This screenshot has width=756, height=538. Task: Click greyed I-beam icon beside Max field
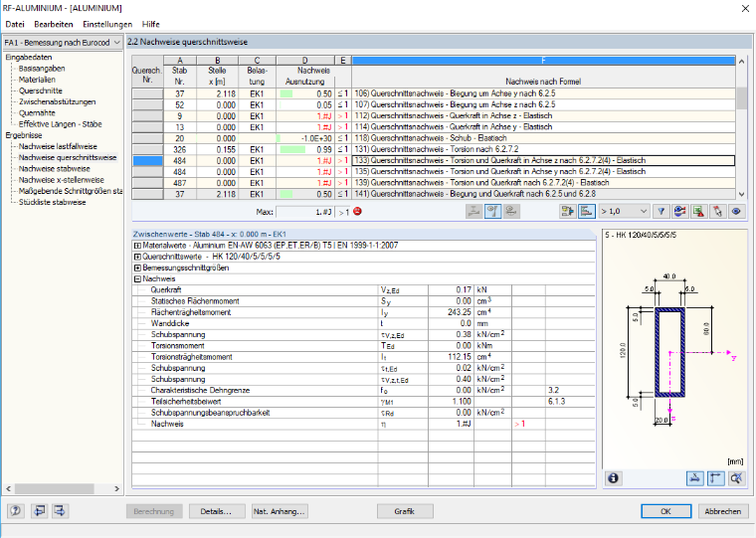[473, 211]
